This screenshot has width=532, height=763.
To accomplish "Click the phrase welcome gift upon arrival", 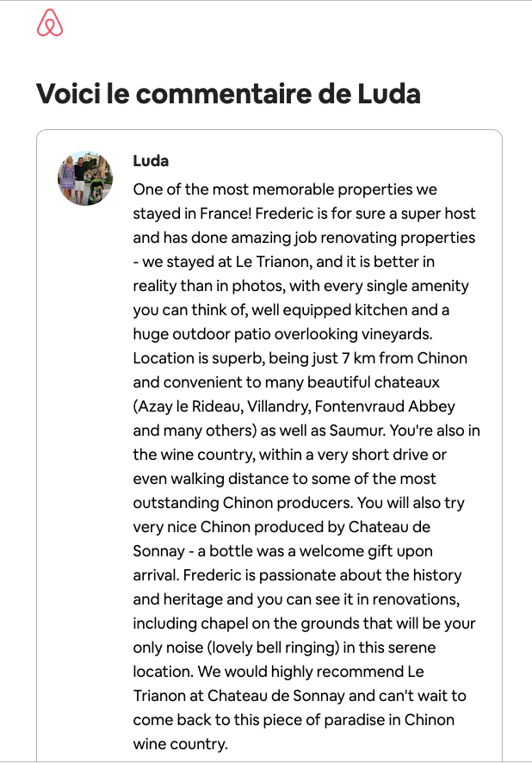I will (366, 551).
